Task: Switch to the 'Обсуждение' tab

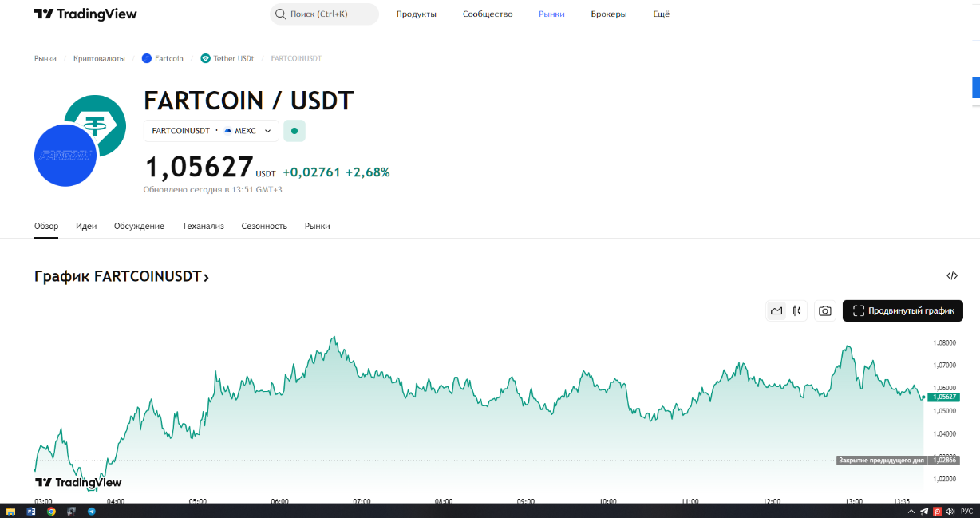Action: (139, 226)
